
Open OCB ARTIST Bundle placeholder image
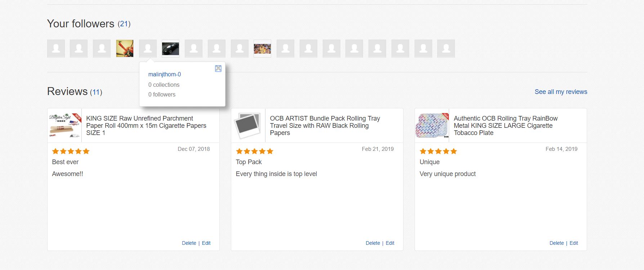pos(248,126)
